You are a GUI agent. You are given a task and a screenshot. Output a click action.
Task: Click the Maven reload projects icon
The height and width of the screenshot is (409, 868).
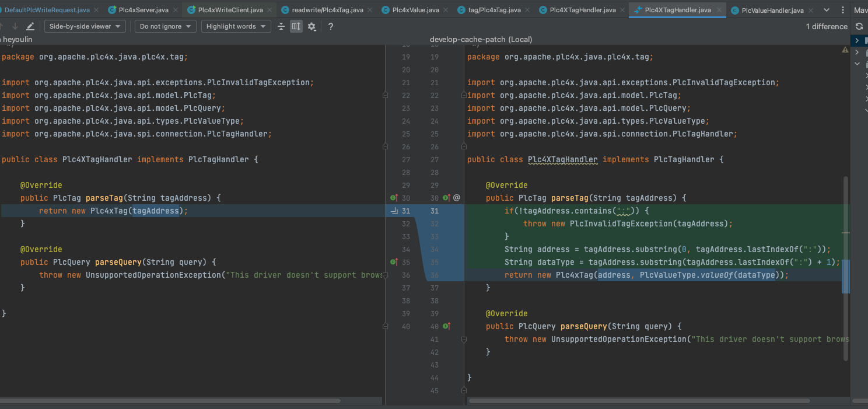859,26
